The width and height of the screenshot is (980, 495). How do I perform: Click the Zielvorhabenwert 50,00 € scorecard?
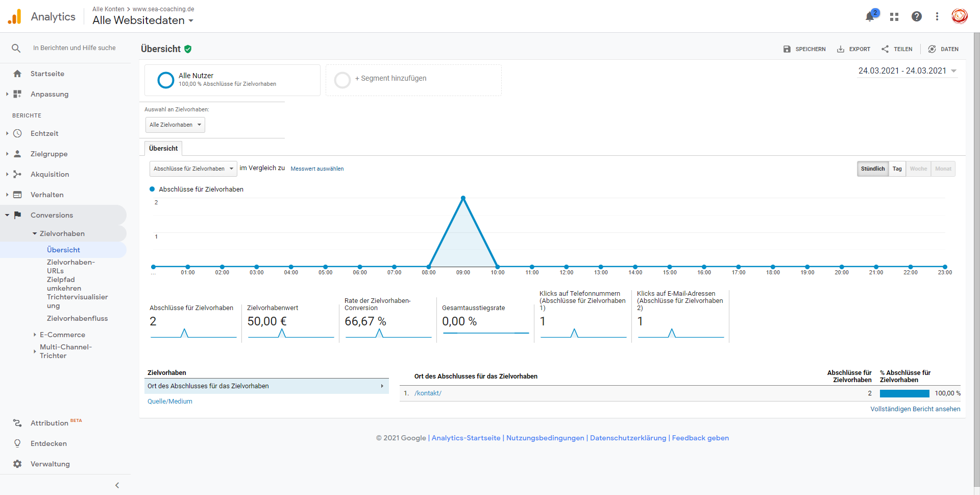coord(290,322)
